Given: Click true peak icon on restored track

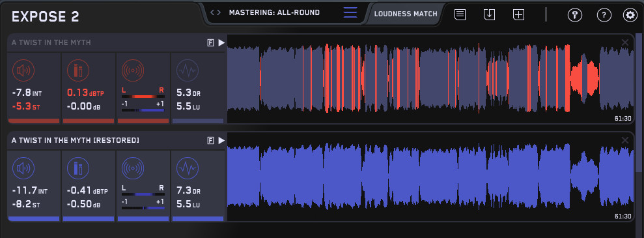Looking at the screenshot, I should pos(78,168).
